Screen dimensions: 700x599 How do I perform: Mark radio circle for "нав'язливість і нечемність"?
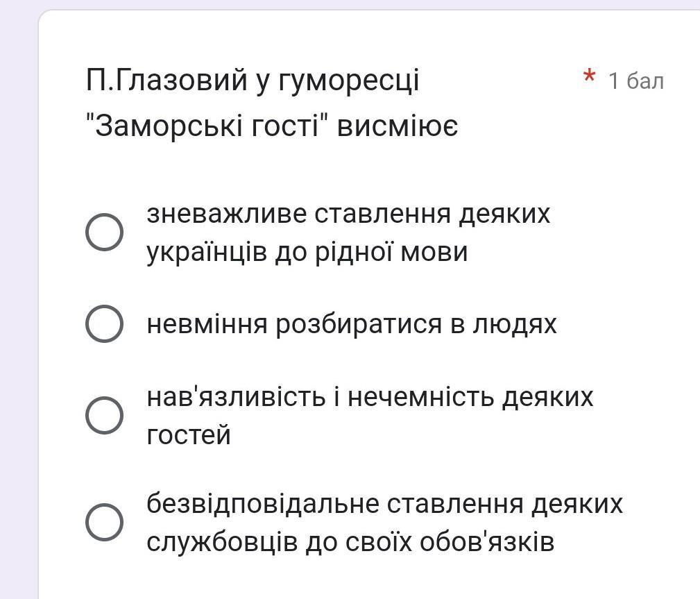[x=105, y=416]
